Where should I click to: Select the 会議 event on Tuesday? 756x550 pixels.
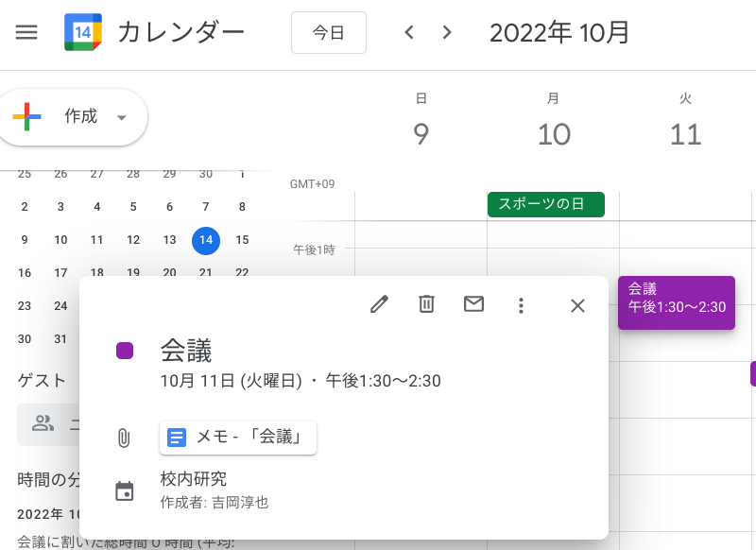click(677, 302)
